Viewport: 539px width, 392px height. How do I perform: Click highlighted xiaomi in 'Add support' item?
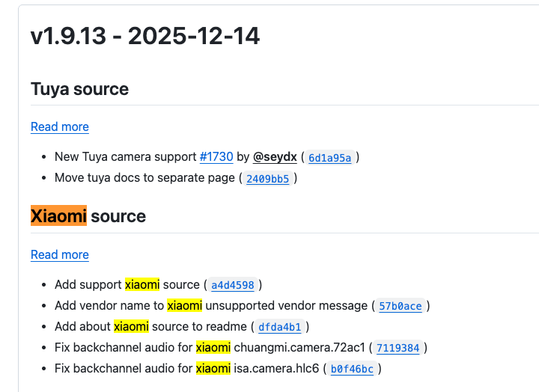pyautogui.click(x=142, y=284)
